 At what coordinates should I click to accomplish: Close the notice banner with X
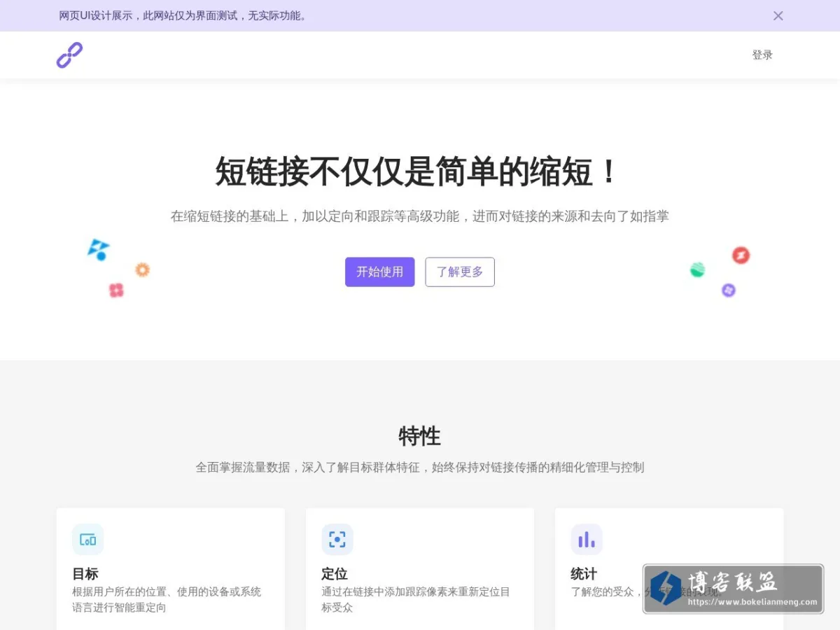[778, 15]
